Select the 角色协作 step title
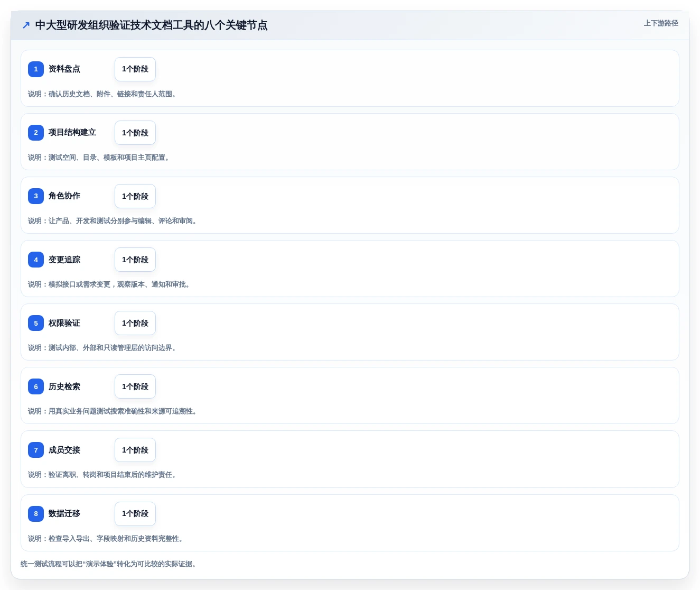Viewport: 700px width, 590px height. 64,196
